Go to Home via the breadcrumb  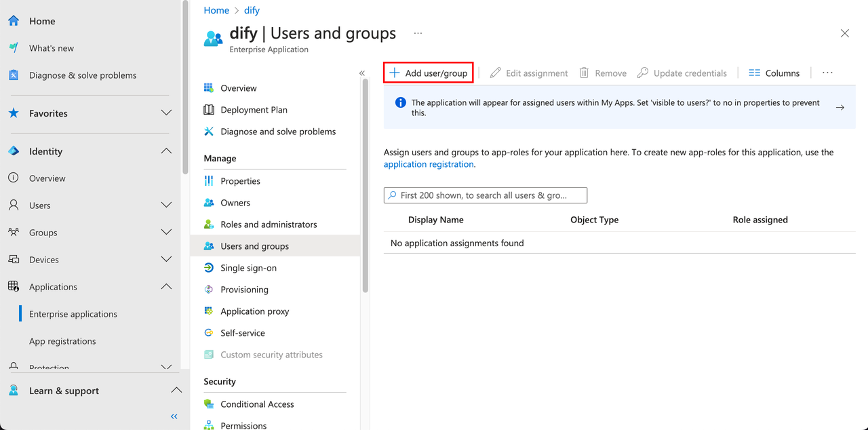[216, 10]
